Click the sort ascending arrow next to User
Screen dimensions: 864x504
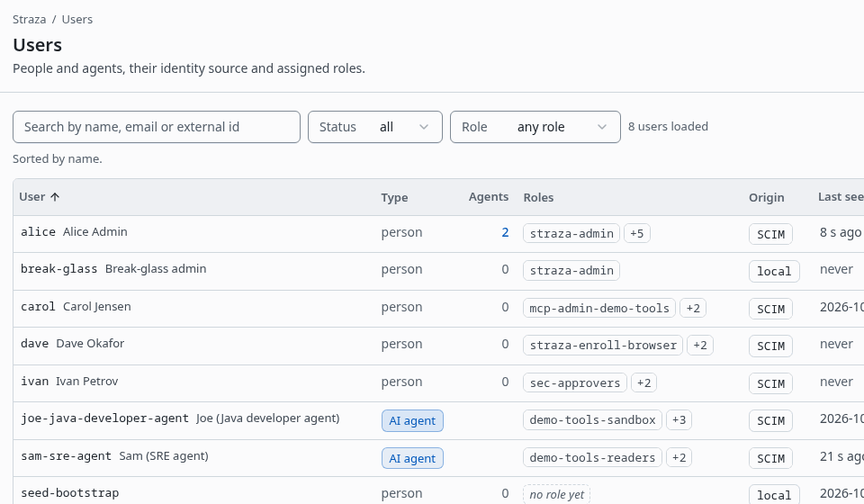55,197
